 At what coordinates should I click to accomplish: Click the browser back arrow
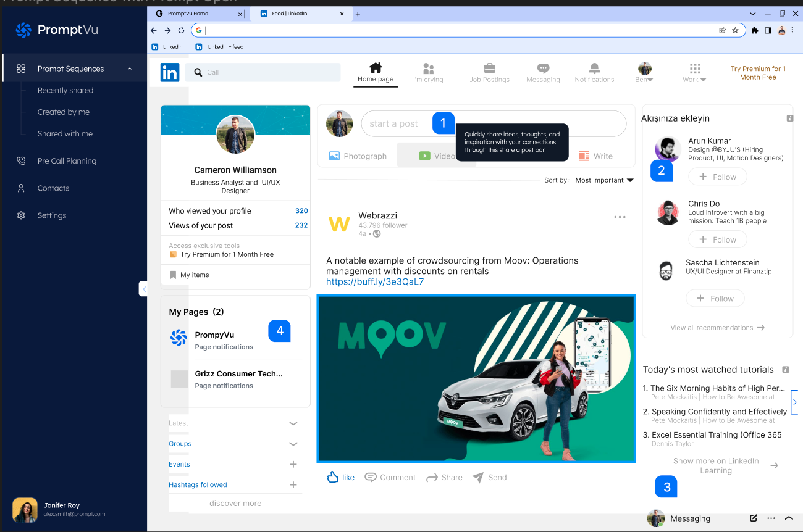click(x=154, y=30)
